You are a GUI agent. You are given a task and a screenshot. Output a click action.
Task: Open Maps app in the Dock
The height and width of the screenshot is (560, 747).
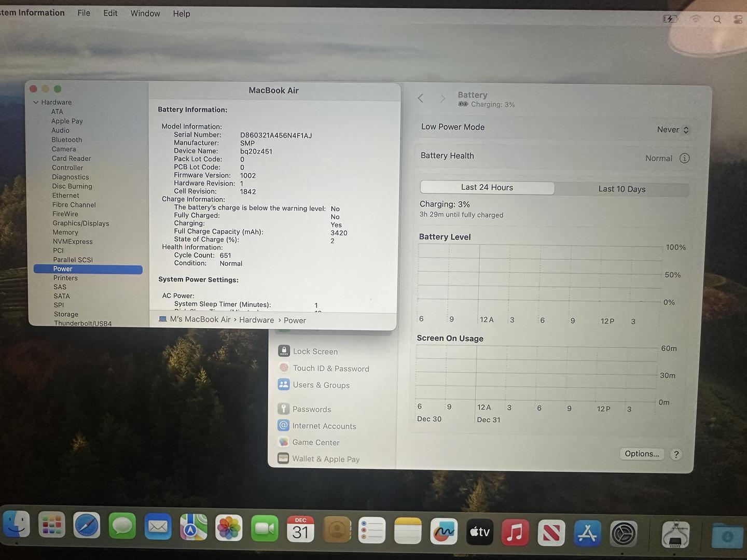tap(193, 528)
